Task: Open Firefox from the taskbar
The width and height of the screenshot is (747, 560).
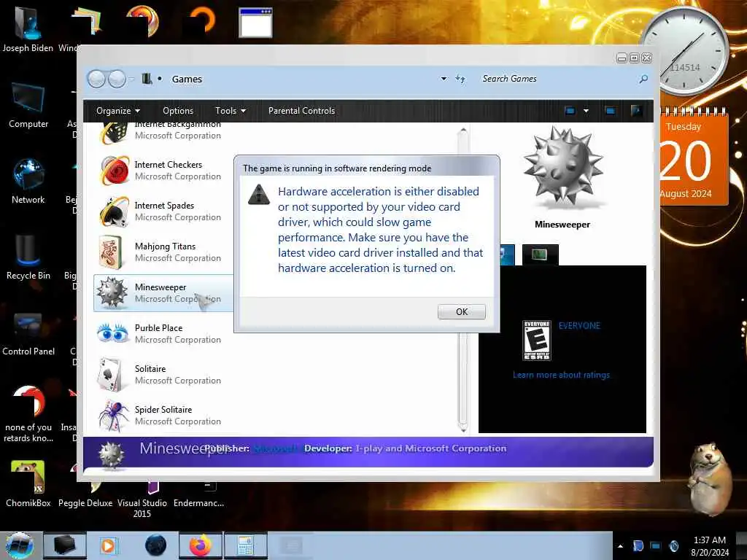Action: 200,545
